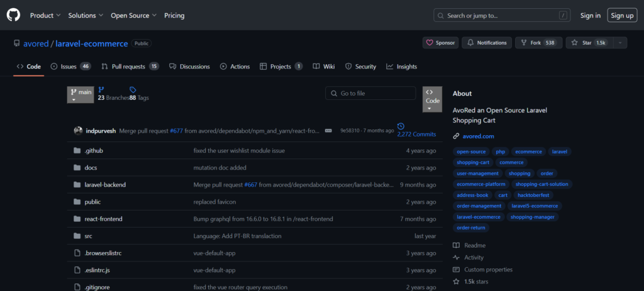Click the GitHub logo icon
Image resolution: width=644 pixels, height=291 pixels.
click(14, 15)
